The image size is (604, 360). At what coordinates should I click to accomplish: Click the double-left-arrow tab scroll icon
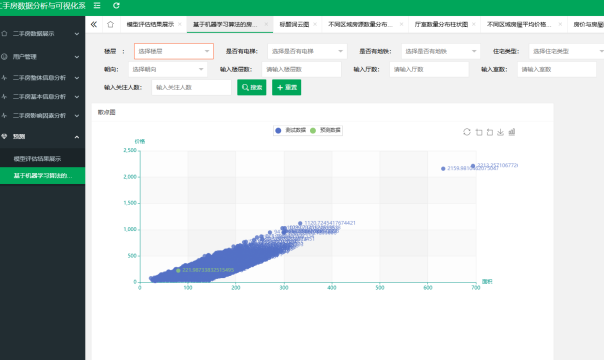[94, 24]
